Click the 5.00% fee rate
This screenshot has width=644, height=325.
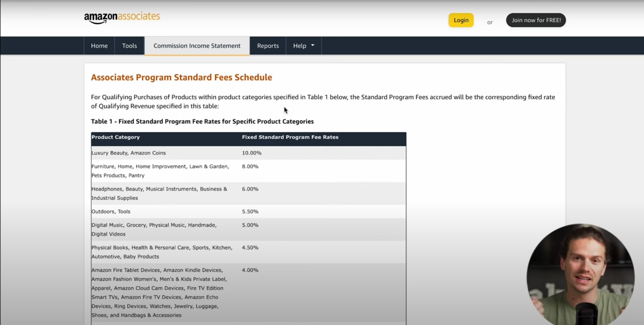click(x=250, y=225)
